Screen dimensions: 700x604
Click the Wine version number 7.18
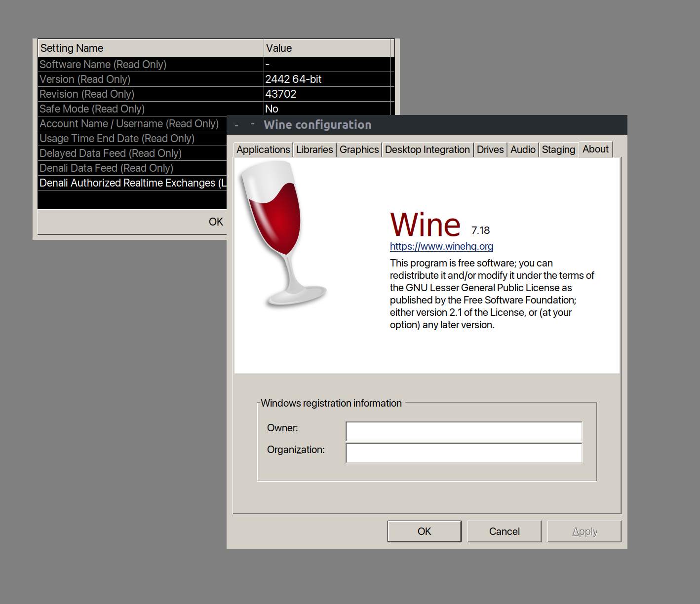pyautogui.click(x=480, y=230)
